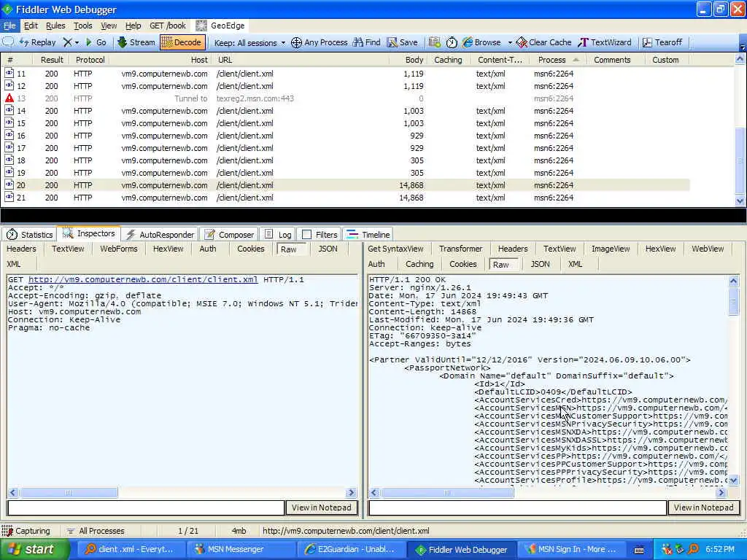This screenshot has width=747, height=560.
Task: Switch to the Statistics tab
Action: point(29,234)
